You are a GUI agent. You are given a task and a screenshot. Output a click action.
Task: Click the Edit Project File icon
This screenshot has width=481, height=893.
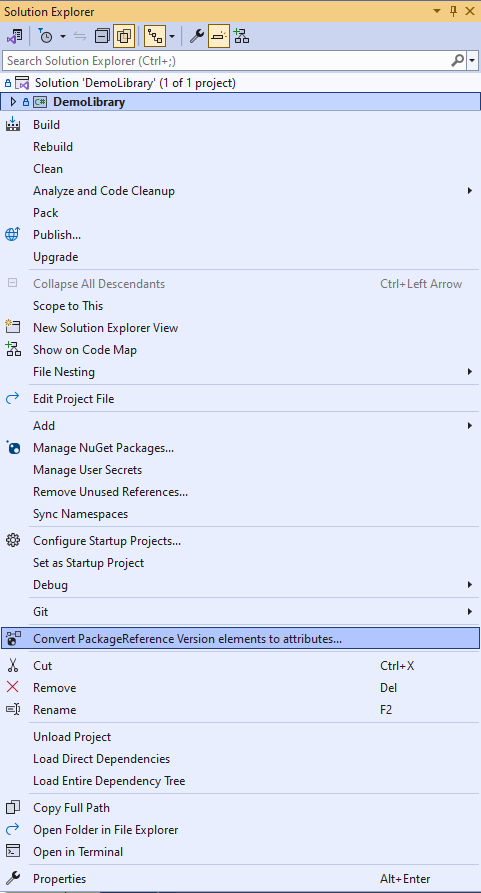click(x=13, y=398)
